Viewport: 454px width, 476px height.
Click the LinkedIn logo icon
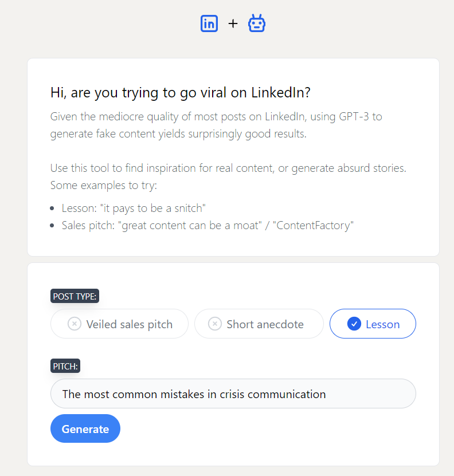tap(209, 23)
